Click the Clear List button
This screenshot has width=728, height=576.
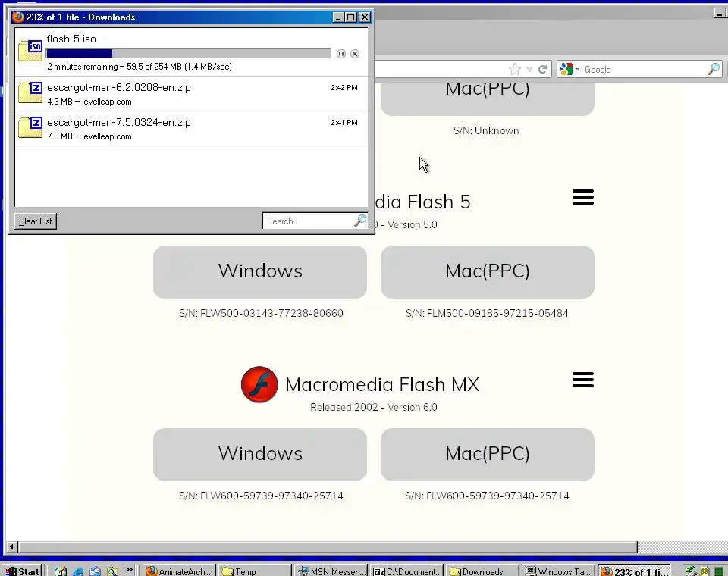pyautogui.click(x=36, y=221)
